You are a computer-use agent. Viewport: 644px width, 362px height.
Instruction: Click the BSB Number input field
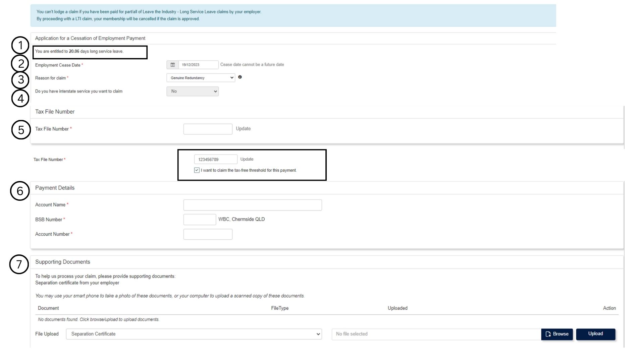click(200, 219)
